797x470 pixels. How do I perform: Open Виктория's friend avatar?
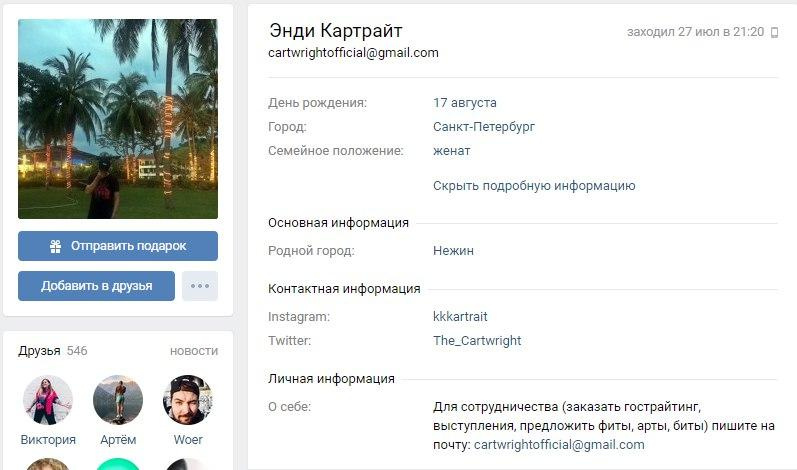48,400
